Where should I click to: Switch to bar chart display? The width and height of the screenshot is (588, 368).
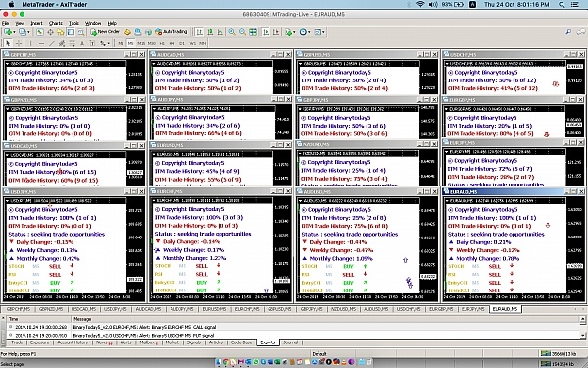coord(200,32)
